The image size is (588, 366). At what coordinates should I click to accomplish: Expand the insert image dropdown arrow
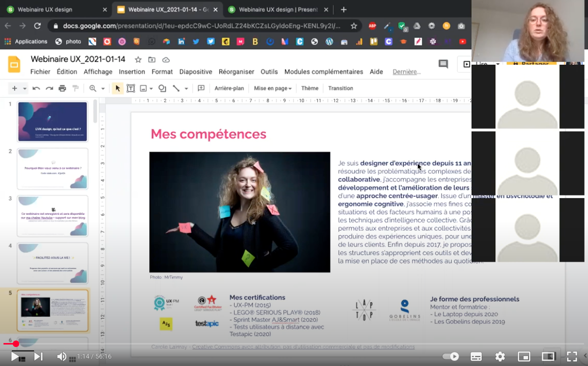coord(151,88)
